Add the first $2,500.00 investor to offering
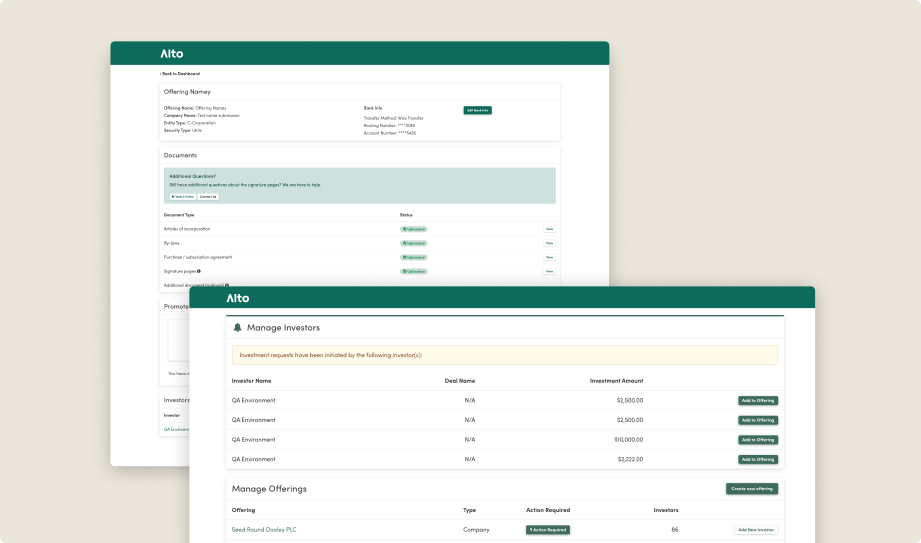The height and width of the screenshot is (543, 921). click(758, 401)
